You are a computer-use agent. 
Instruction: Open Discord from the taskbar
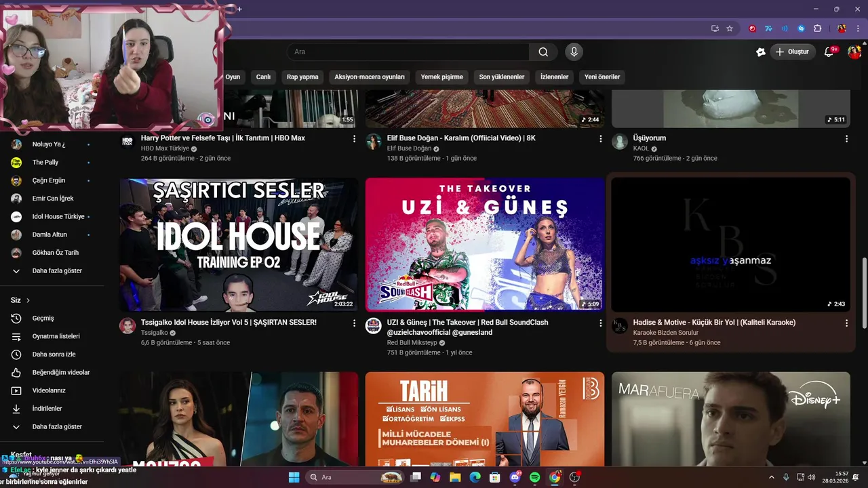pyautogui.click(x=515, y=477)
